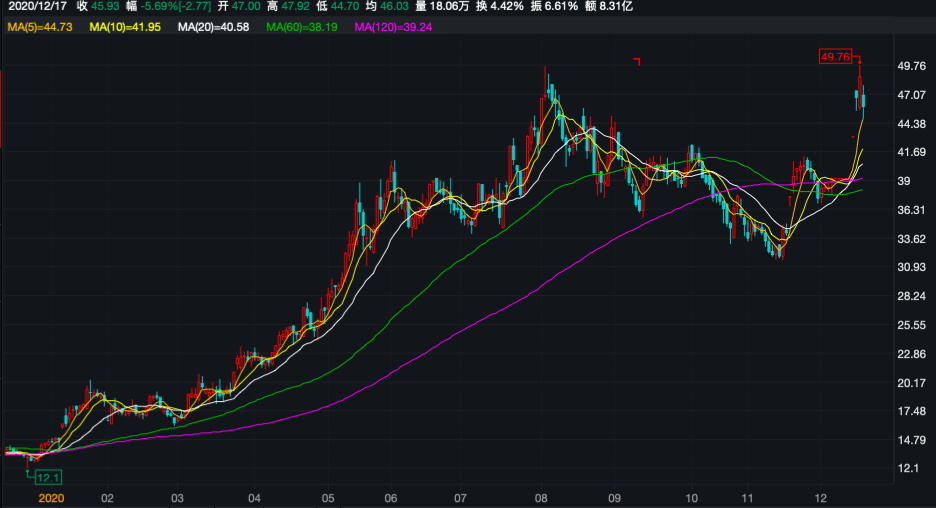Click the small red corner marker above September
936x508 pixels.
[x=636, y=62]
